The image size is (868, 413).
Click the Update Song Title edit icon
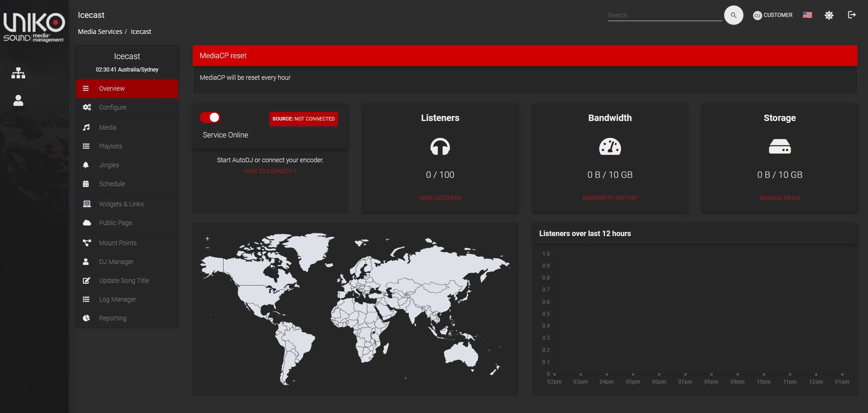point(86,281)
